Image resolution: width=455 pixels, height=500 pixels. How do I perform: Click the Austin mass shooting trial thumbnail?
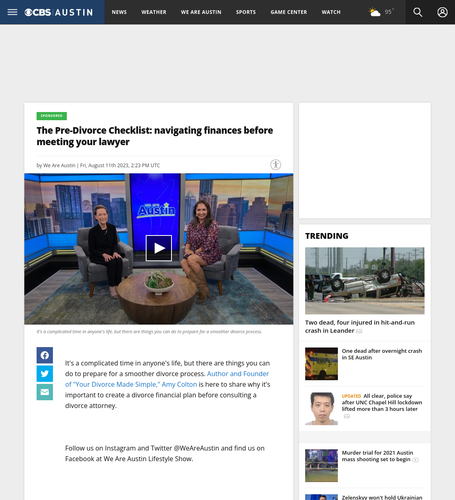pyautogui.click(x=321, y=465)
